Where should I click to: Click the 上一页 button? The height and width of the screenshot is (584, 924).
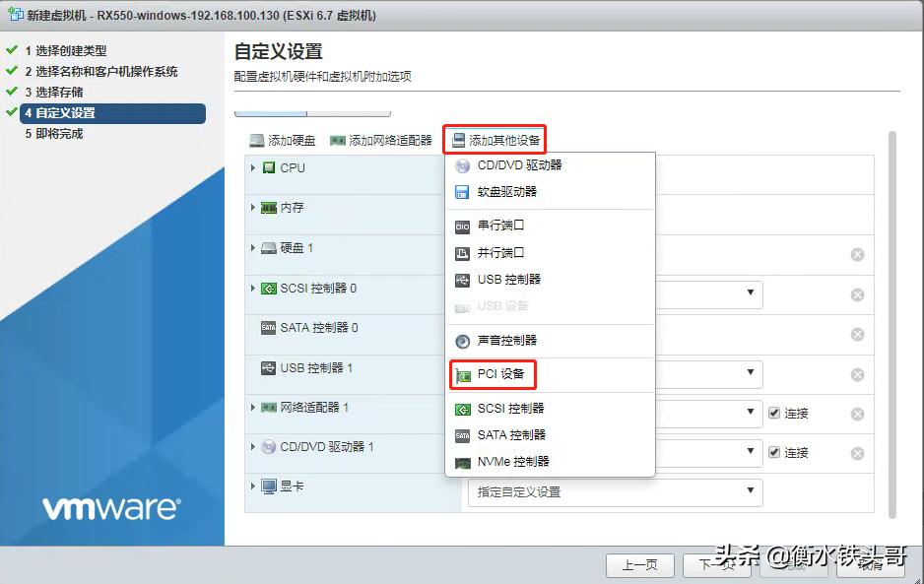click(640, 566)
